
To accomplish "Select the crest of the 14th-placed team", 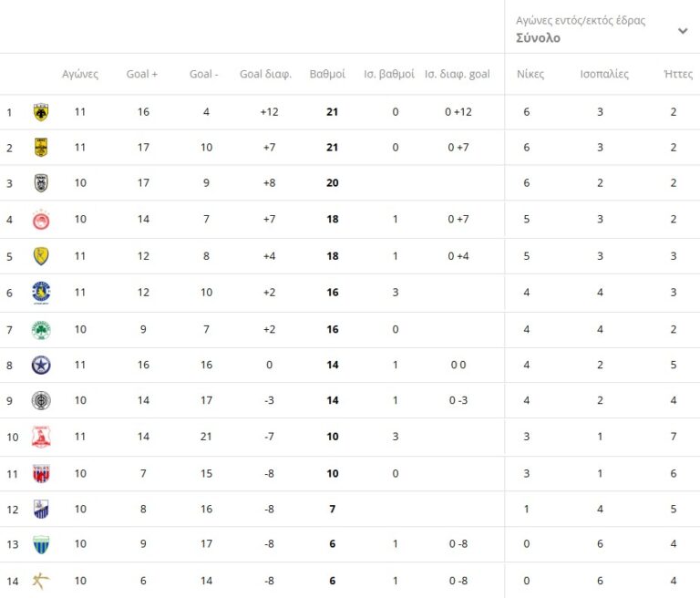I will pyautogui.click(x=41, y=581).
